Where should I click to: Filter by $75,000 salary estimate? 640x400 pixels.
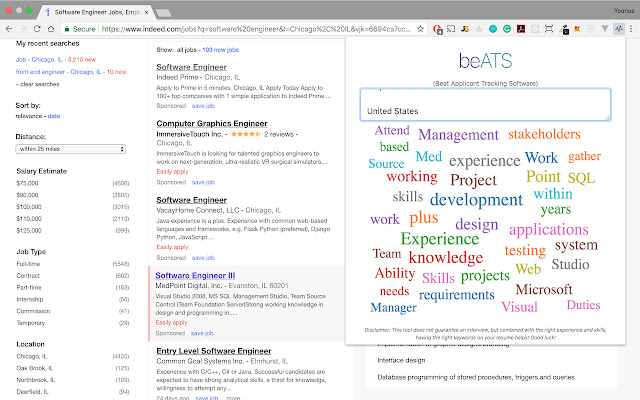27,184
